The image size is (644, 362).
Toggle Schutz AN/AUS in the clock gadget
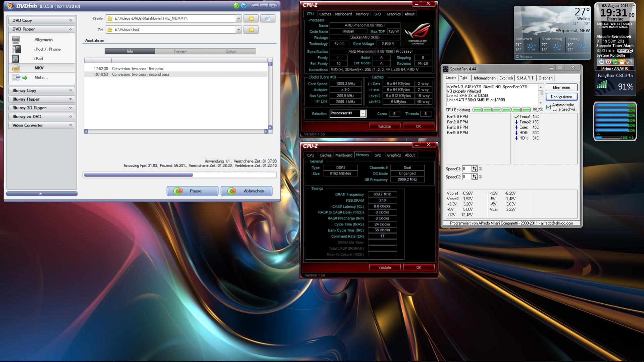(615, 68)
